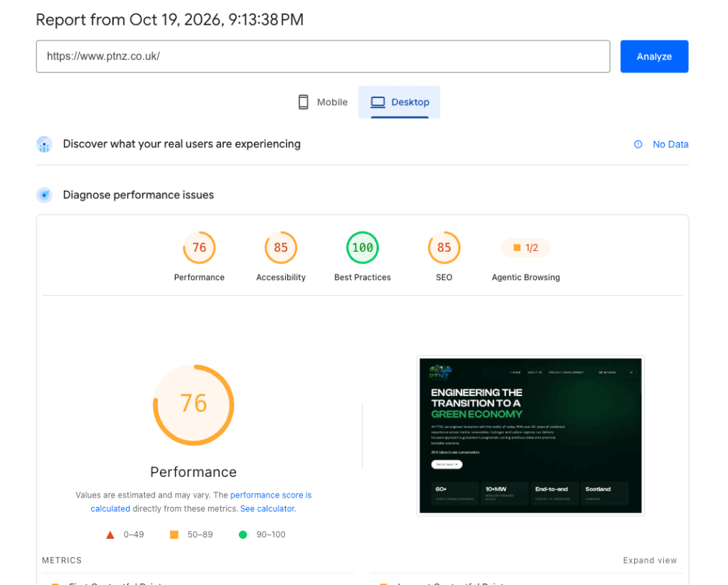Viewport: 728px width, 585px height.
Task: Click 'Discover what your real users are experiencing'
Action: (181, 144)
